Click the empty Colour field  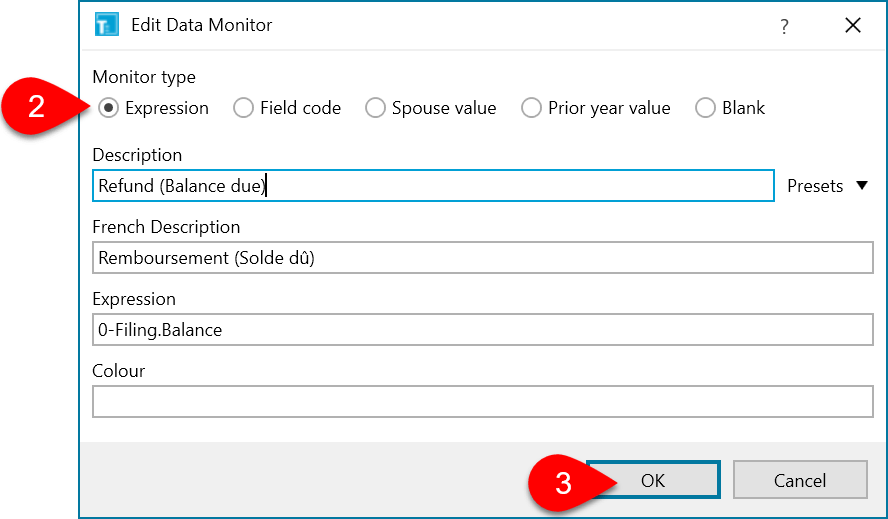click(x=482, y=402)
